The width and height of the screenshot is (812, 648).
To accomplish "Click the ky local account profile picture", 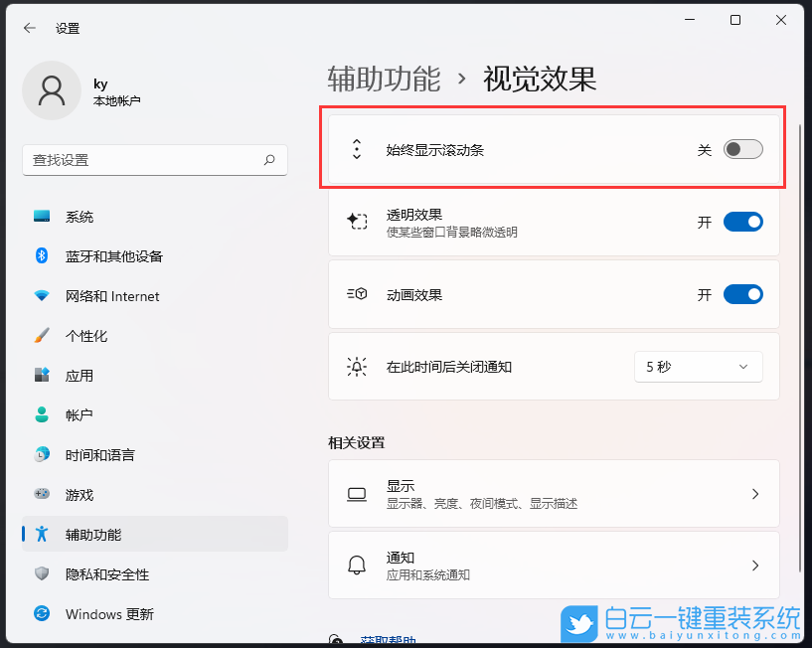I will 52,89.
